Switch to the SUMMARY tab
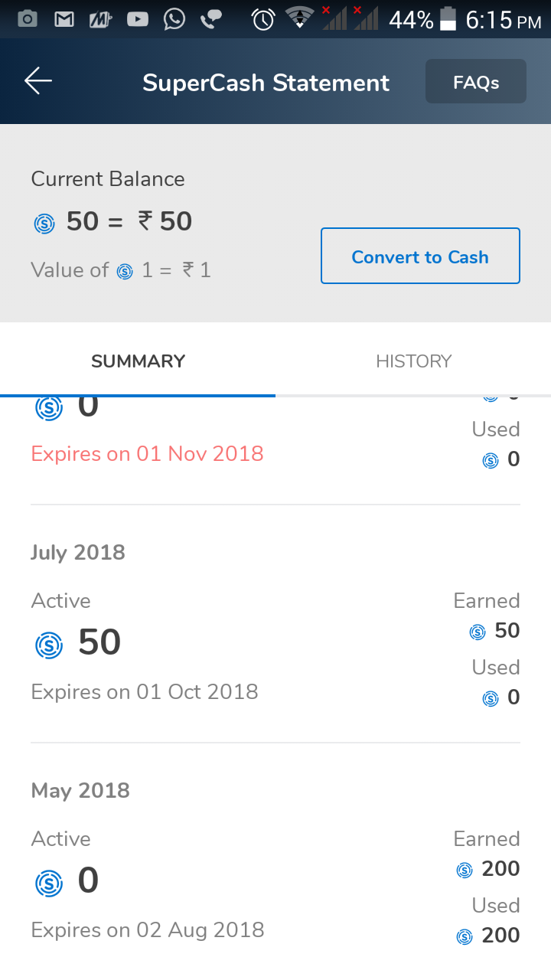Image resolution: width=551 pixels, height=980 pixels. tap(138, 361)
